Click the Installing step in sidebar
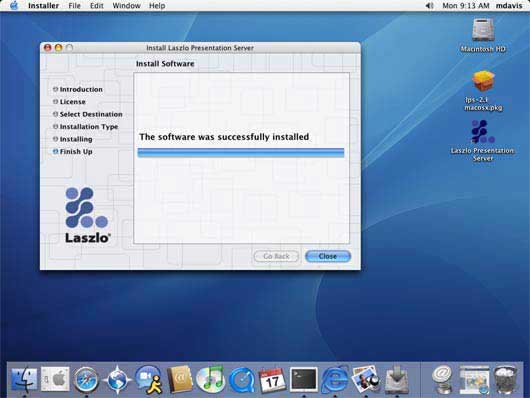The image size is (530, 398). [x=73, y=139]
